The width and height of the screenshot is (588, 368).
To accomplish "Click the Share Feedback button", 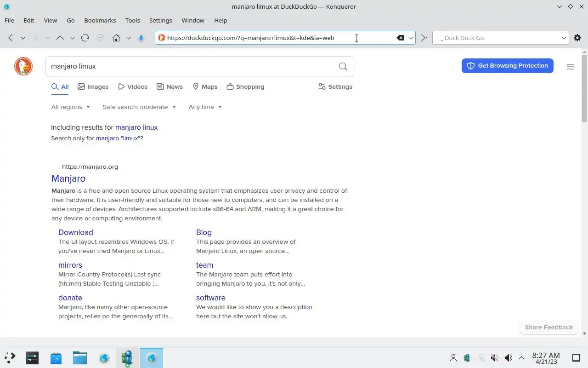I will coord(548,327).
